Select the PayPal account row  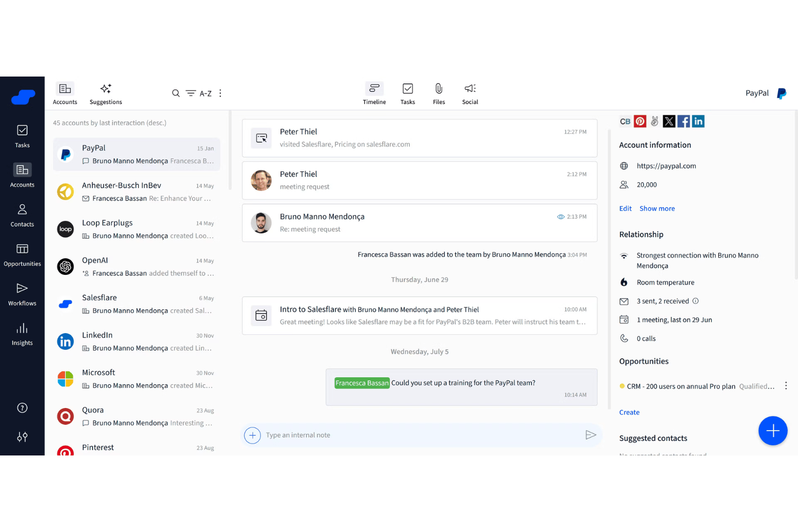point(136,154)
